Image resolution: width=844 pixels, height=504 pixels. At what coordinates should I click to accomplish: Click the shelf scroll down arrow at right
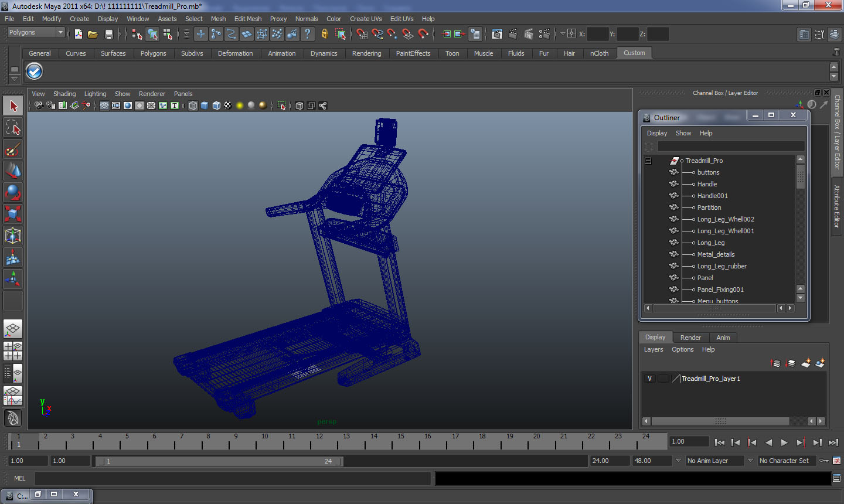[834, 77]
